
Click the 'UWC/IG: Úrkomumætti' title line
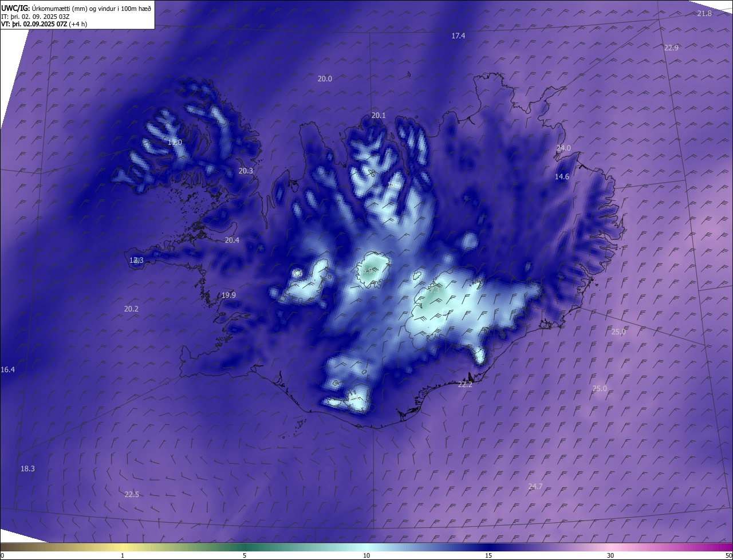(76, 9)
